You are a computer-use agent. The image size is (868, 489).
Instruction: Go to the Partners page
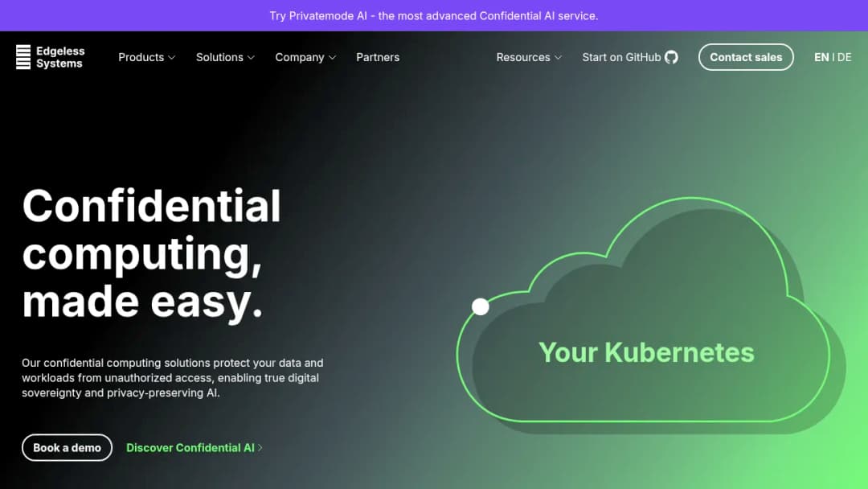tap(378, 57)
